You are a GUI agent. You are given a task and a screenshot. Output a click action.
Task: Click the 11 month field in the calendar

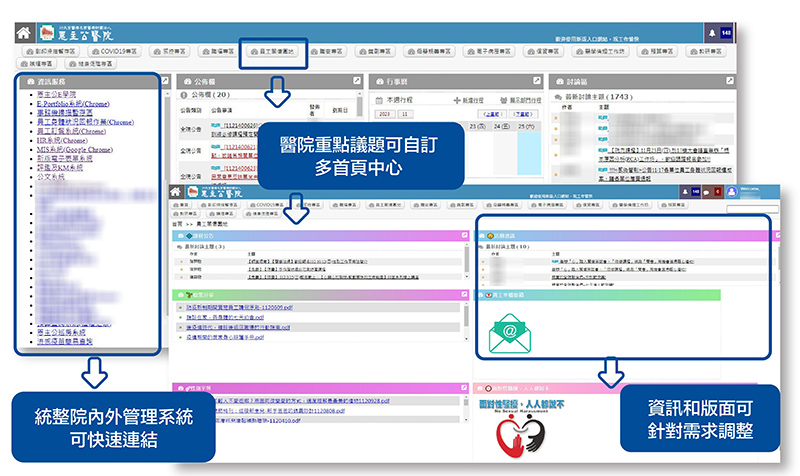click(405, 114)
